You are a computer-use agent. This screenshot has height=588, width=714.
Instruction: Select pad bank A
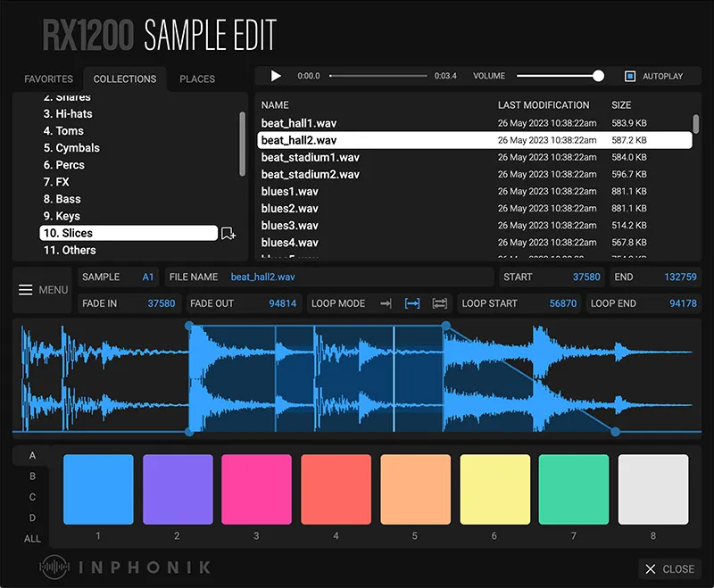pyautogui.click(x=32, y=456)
